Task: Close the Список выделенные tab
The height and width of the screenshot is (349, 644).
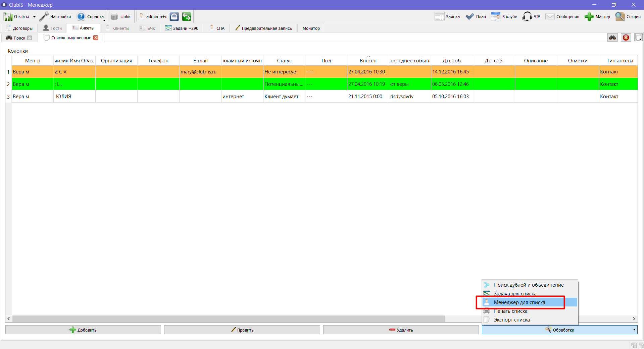Action: [96, 38]
